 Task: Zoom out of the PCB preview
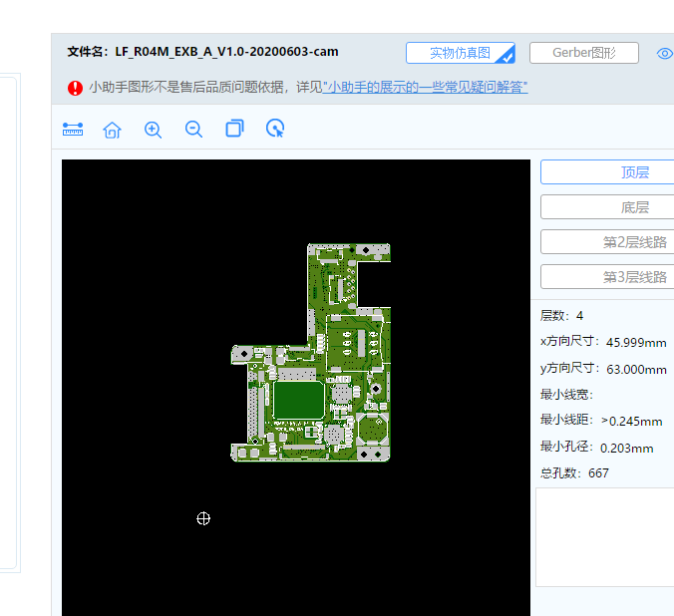[193, 129]
